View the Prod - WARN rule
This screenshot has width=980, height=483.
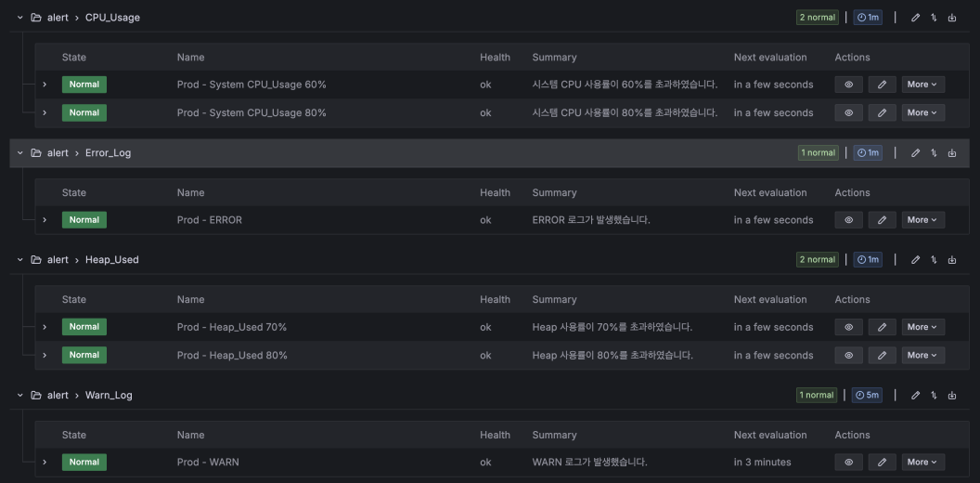(848, 463)
